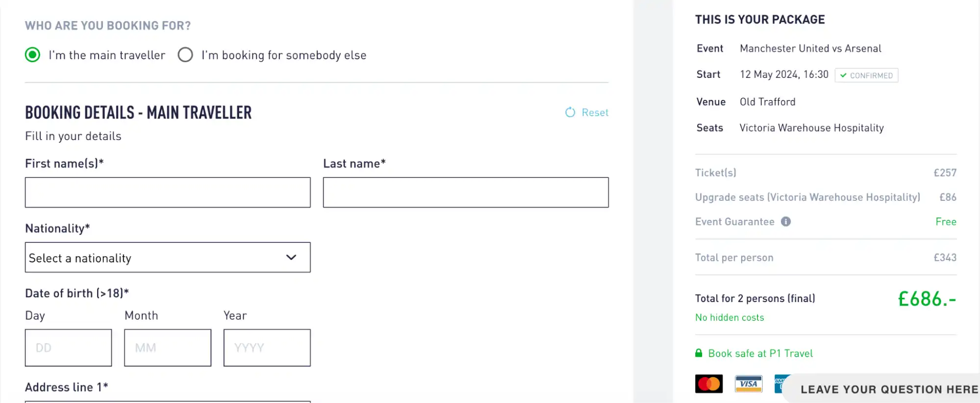Click the Reset link
980x403 pixels.
coord(595,112)
